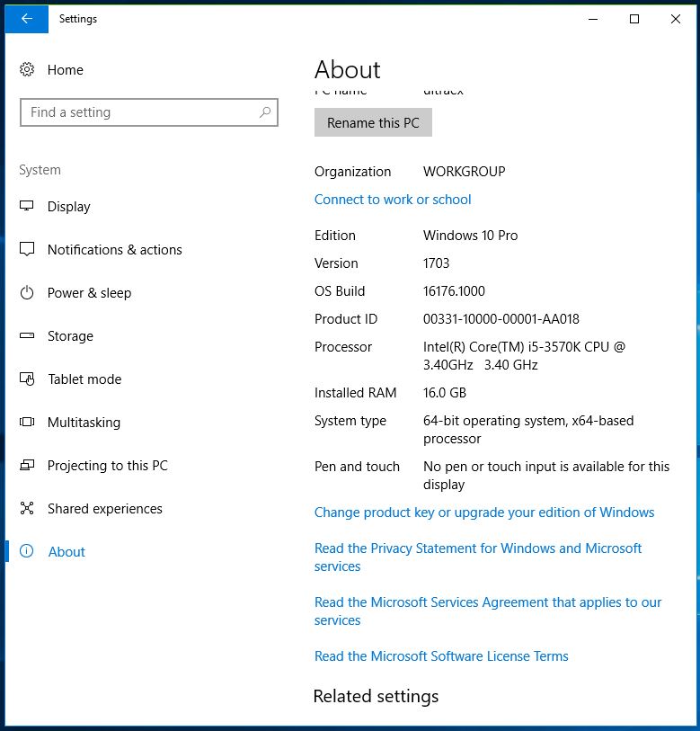Select Projecting to this PC
Viewport: 700px width, 731px height.
coord(108,466)
